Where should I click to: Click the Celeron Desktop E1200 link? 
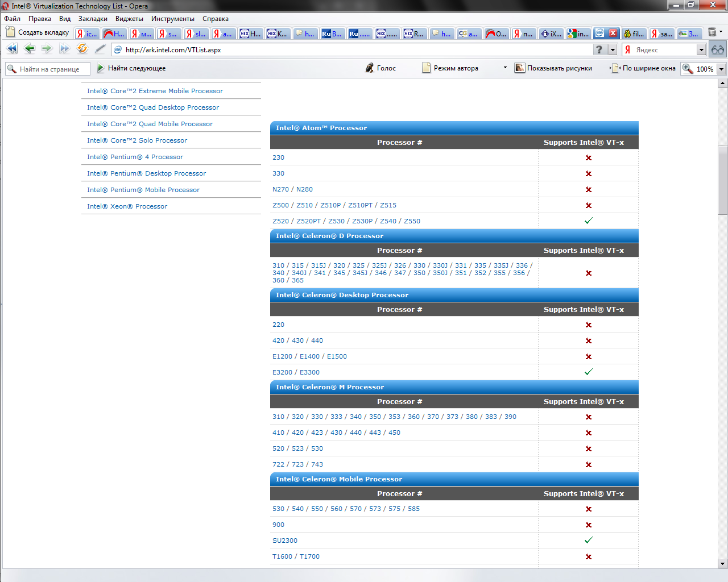click(282, 356)
